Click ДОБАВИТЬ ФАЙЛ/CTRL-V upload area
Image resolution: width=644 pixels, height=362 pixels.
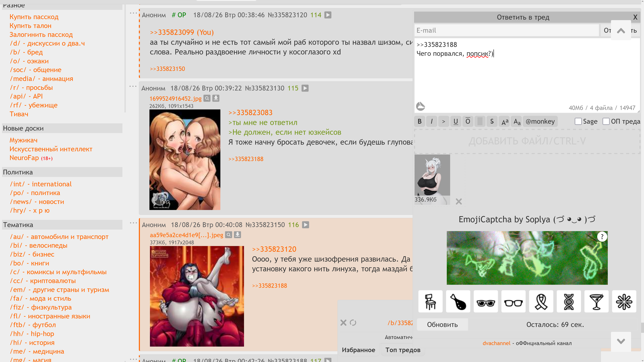point(527,141)
